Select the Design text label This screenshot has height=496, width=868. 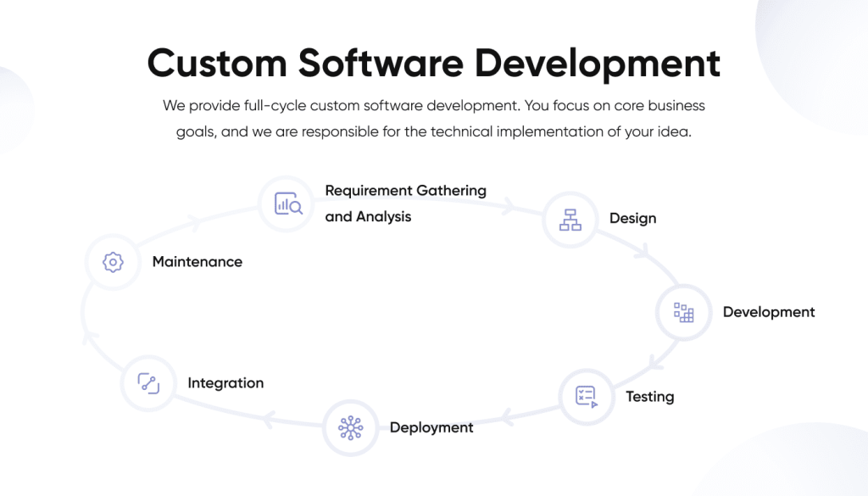tap(632, 219)
